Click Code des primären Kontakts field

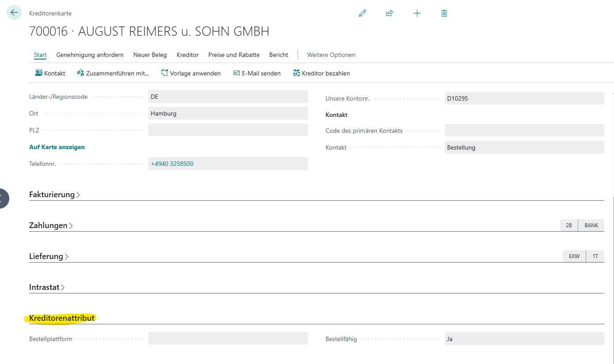[524, 130]
